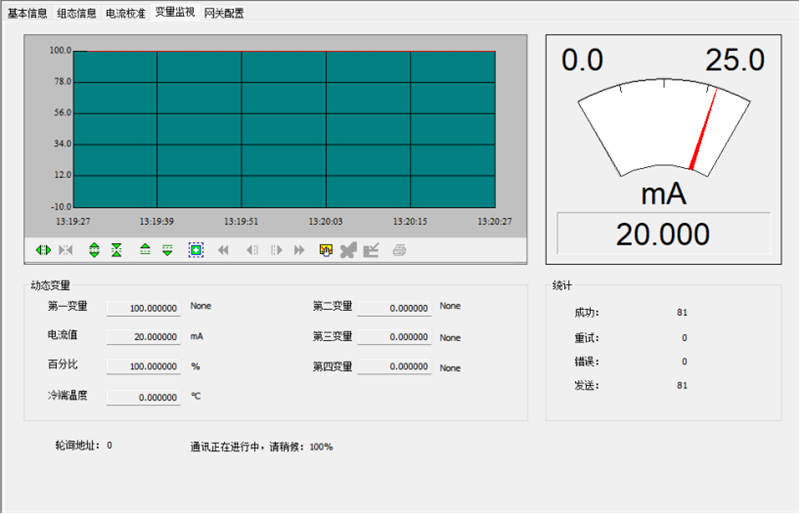Click the red needle on the gauge
Screen dimensions: 800x514
pos(704,129)
